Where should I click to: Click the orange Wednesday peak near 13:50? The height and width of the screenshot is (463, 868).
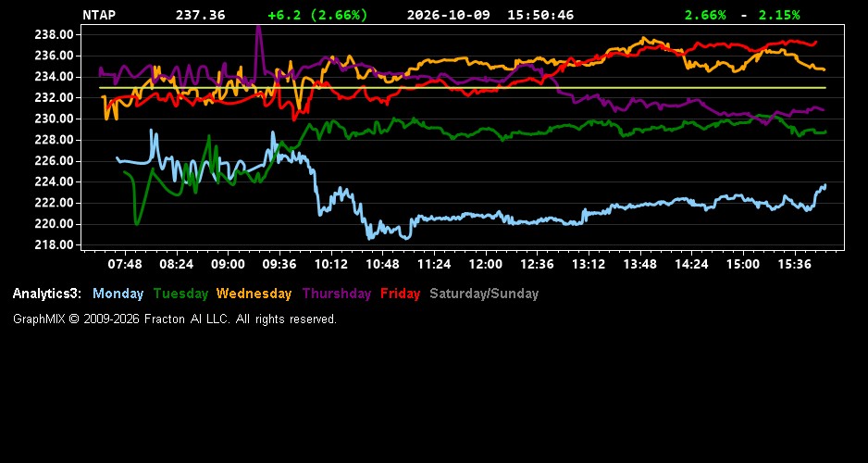[x=643, y=38]
